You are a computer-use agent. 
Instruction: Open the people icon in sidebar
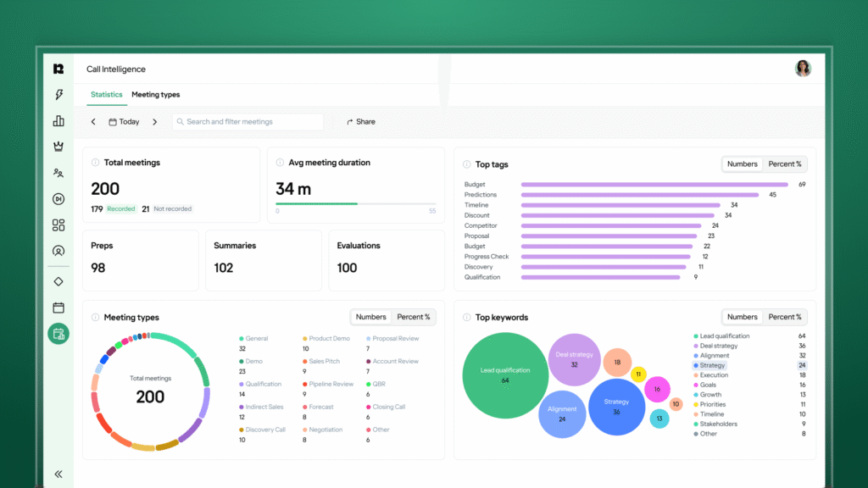coord(58,173)
